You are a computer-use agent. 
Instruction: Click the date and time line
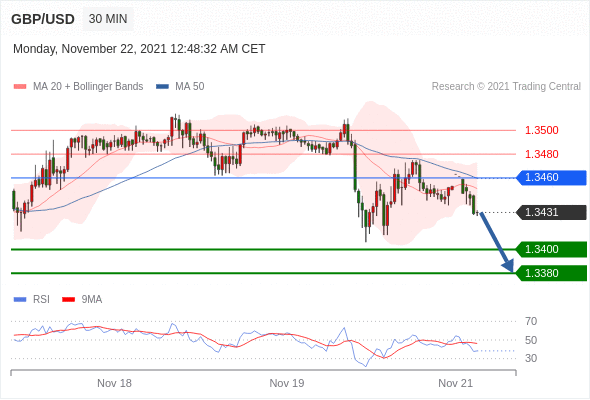click(139, 49)
